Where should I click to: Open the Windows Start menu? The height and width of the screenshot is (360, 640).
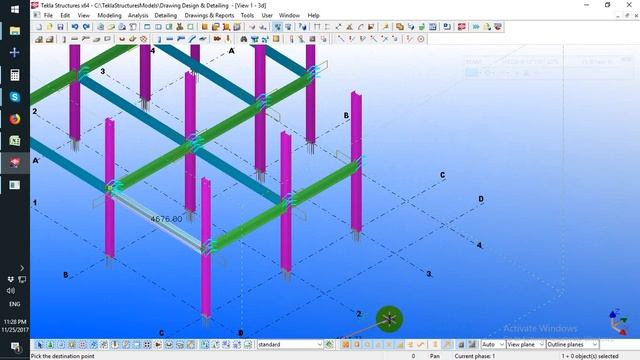click(15, 9)
